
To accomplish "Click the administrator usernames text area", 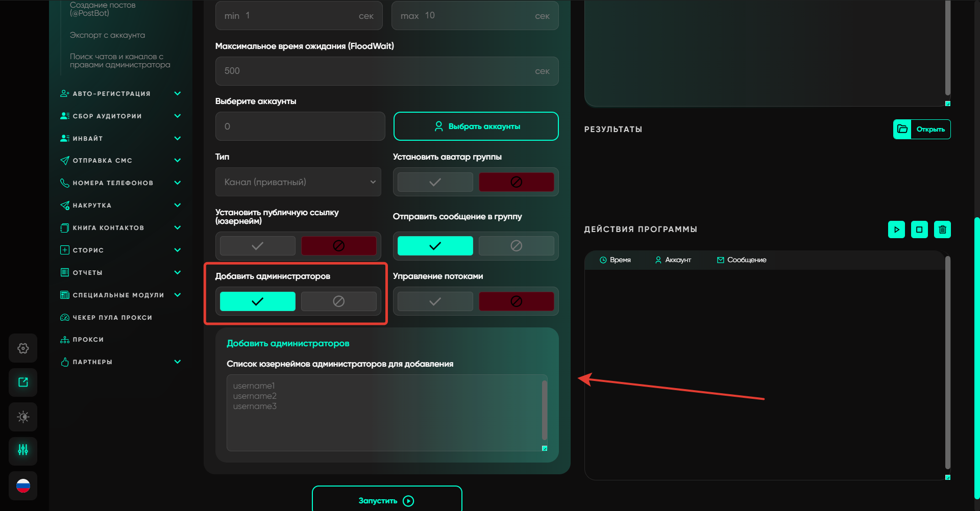I will (384, 413).
